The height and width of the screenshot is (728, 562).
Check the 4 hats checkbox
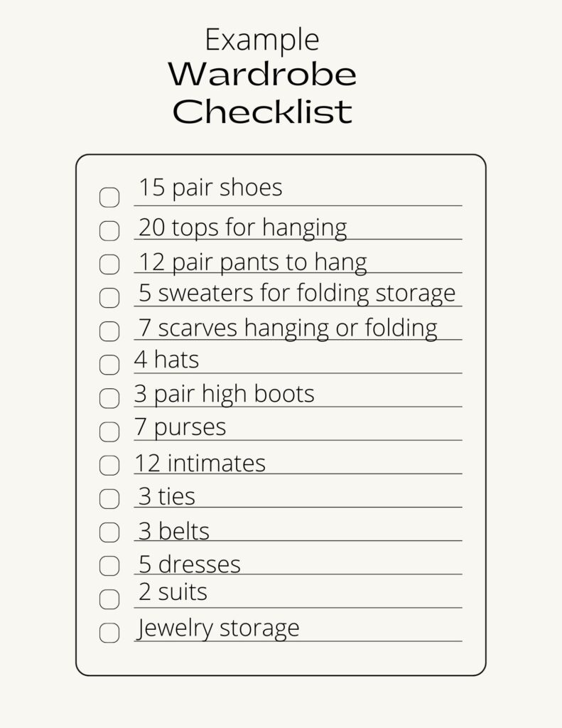click(x=109, y=365)
